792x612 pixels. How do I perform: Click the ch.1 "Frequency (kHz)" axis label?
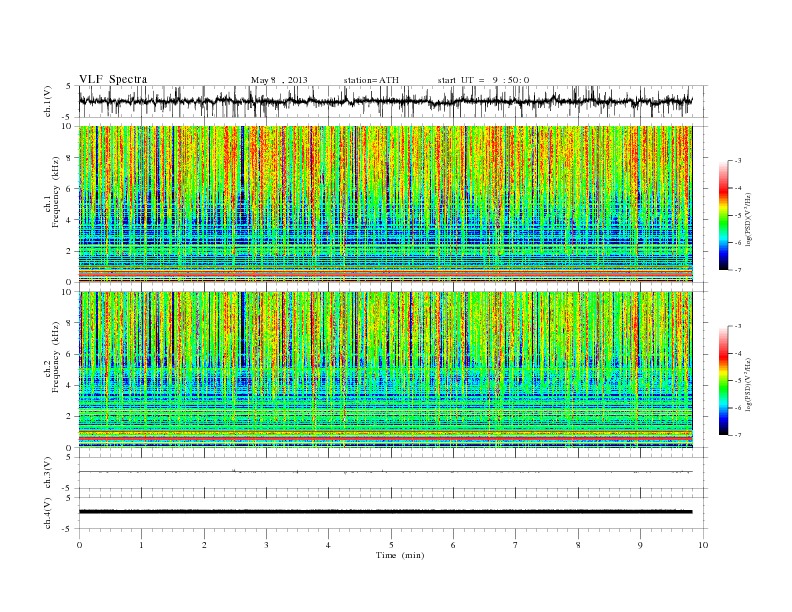click(55, 192)
